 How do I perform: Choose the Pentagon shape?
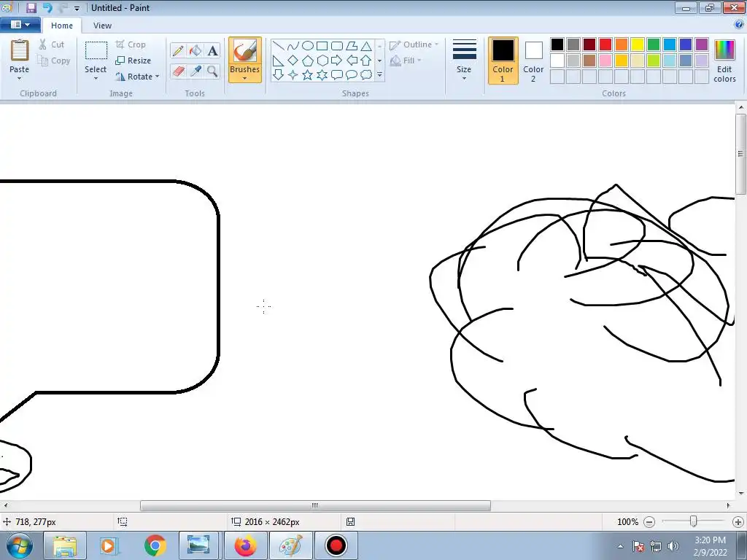coord(308,61)
